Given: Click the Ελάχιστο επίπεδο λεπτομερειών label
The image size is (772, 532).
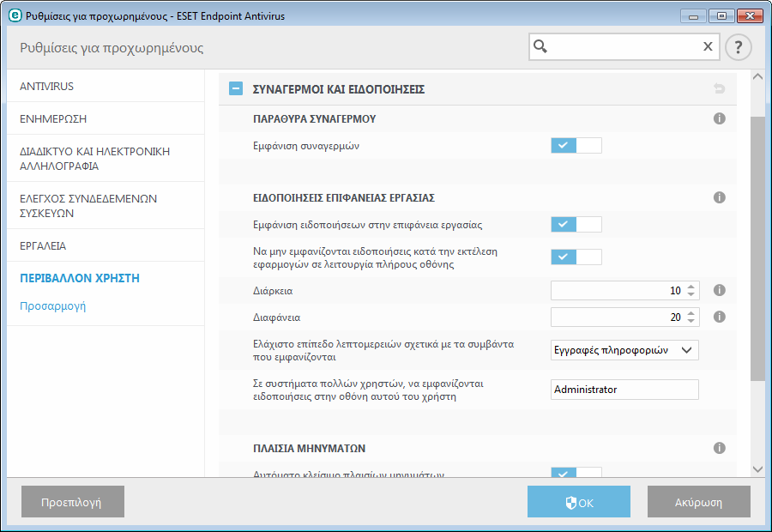Looking at the screenshot, I should pos(383,350).
